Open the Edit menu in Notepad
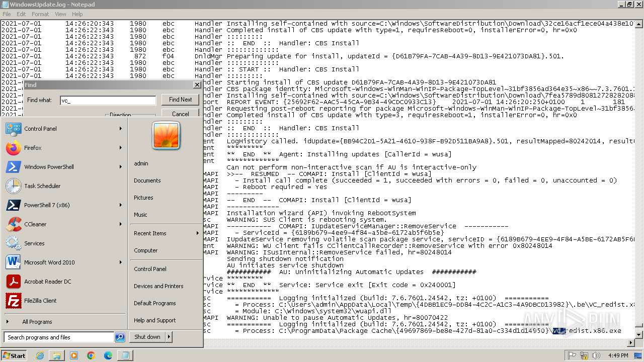The height and width of the screenshot is (362, 644). tap(21, 14)
